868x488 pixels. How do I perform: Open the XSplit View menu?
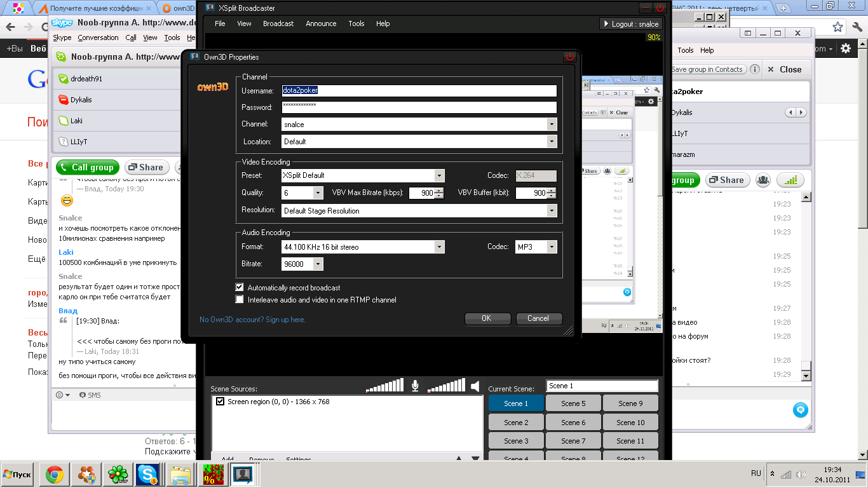pyautogui.click(x=244, y=24)
